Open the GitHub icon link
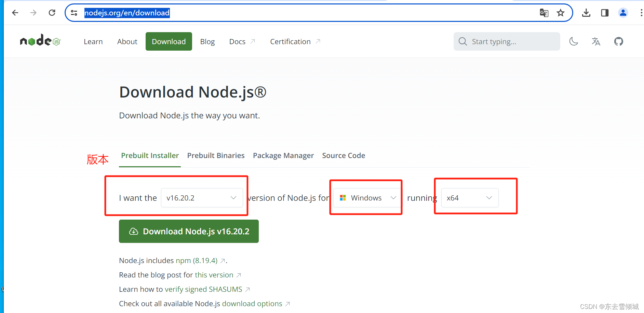The width and height of the screenshot is (644, 313). tap(619, 41)
